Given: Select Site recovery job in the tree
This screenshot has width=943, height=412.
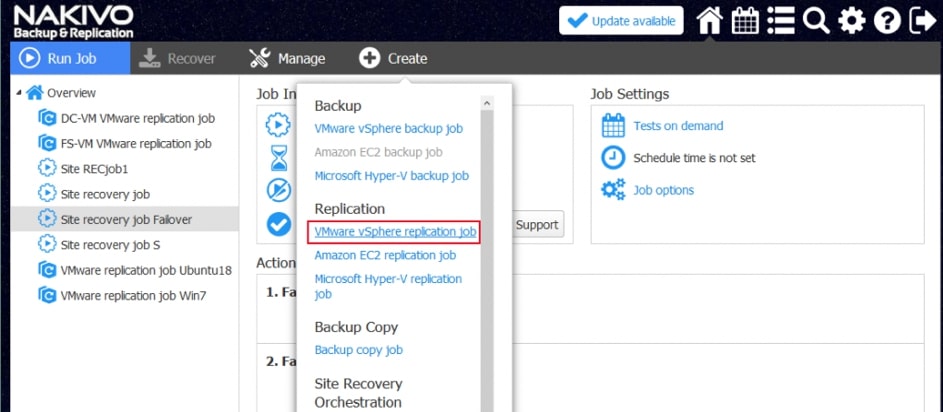Looking at the screenshot, I should point(105,194).
